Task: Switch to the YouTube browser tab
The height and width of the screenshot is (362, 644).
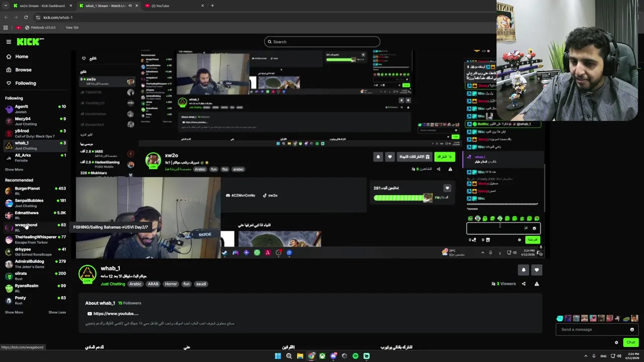Action: pos(174,6)
